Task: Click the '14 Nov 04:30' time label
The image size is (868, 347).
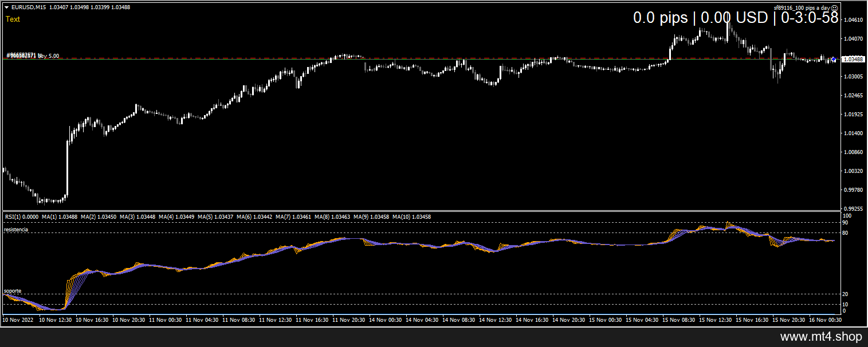Action: coord(422,320)
